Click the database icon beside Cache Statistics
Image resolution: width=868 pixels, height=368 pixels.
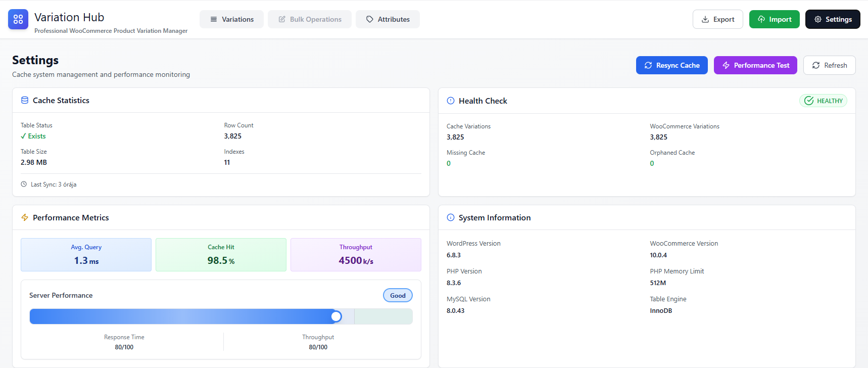(24, 100)
